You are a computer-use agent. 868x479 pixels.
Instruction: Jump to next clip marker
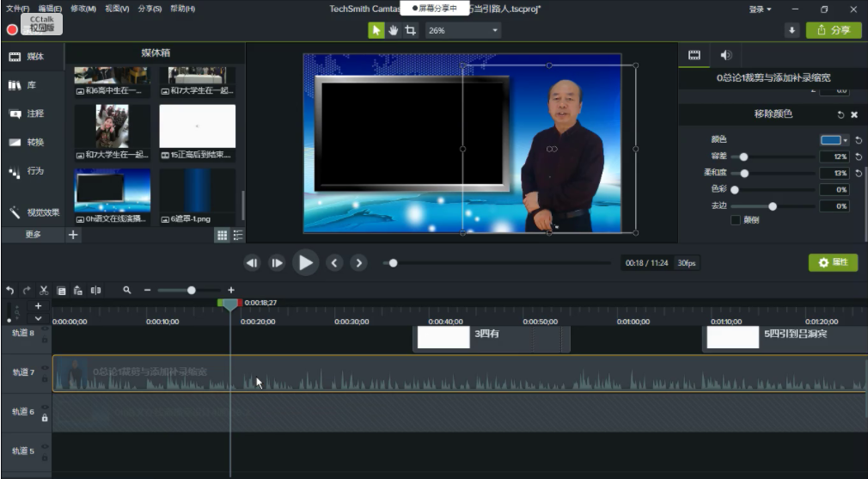(358, 263)
